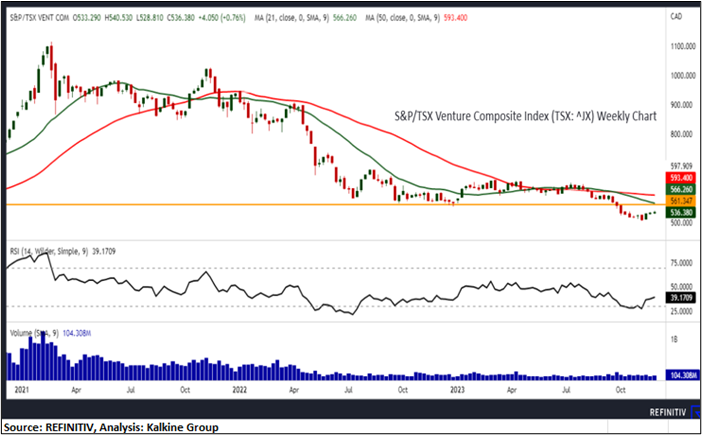Click the orange 561.347 axis price tag
Viewport: 702px width, 435px height.
pyautogui.click(x=681, y=200)
